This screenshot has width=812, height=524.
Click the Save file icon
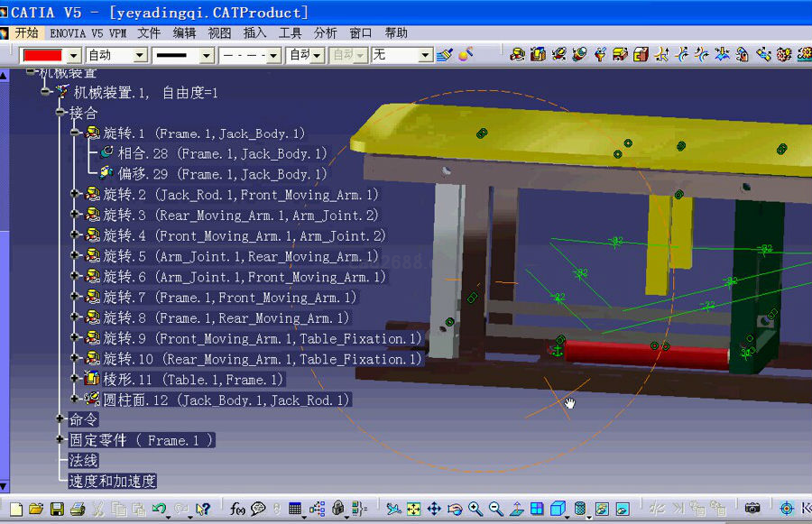tap(57, 510)
